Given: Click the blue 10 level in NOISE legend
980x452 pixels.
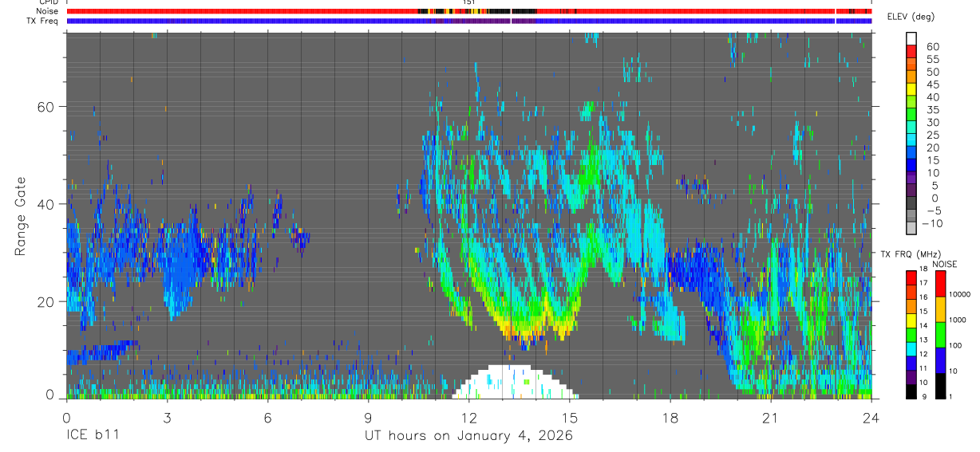Looking at the screenshot, I should coord(940,360).
